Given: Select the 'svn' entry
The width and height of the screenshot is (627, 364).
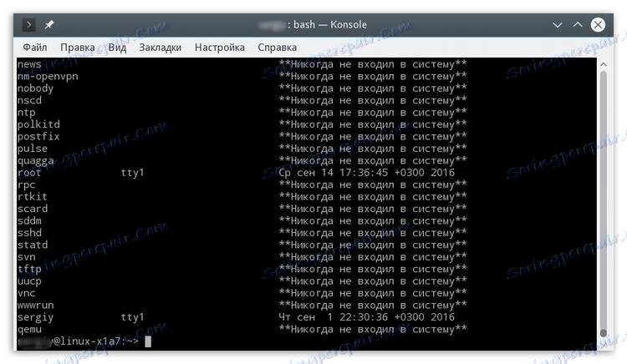Looking at the screenshot, I should (x=27, y=257).
